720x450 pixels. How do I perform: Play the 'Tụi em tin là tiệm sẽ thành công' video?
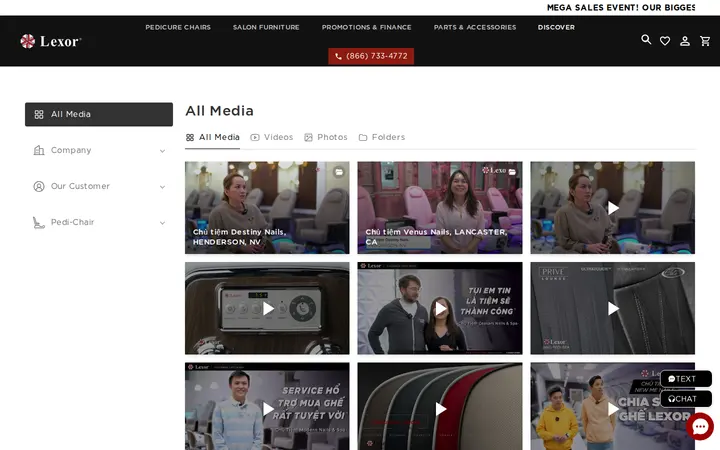440,308
